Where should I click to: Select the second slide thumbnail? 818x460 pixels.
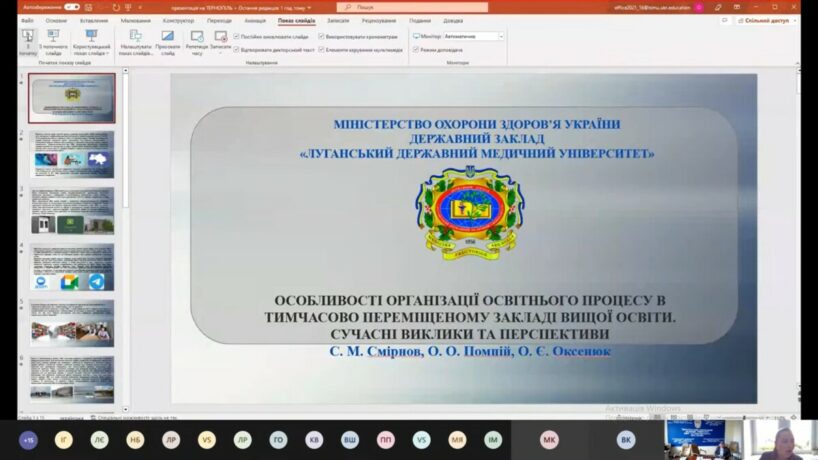click(x=71, y=154)
